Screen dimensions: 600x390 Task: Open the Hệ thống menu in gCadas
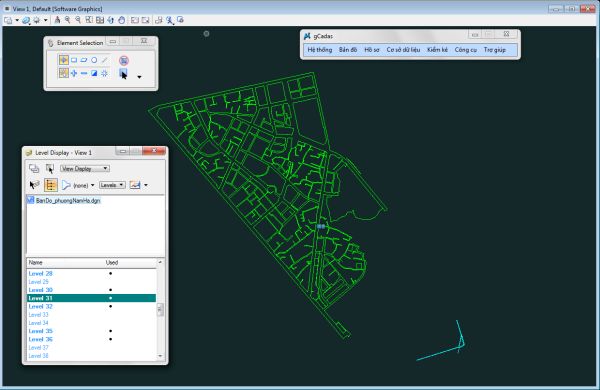(320, 50)
